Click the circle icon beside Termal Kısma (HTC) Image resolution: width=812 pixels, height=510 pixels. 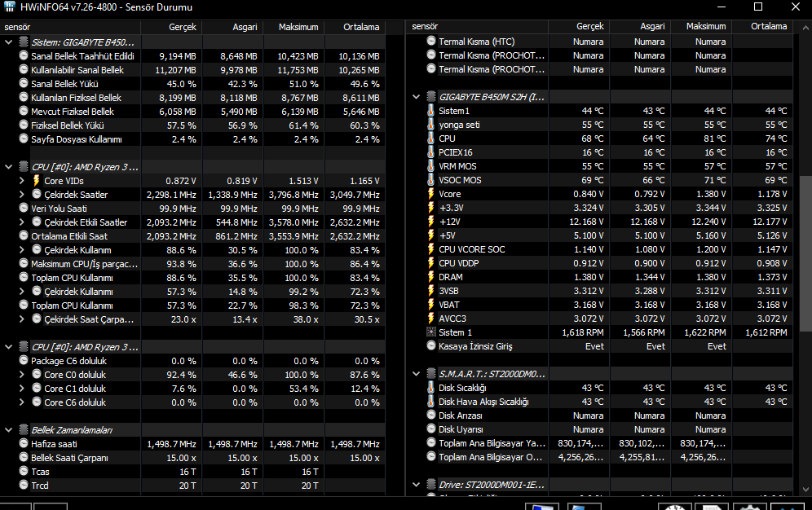coord(430,41)
